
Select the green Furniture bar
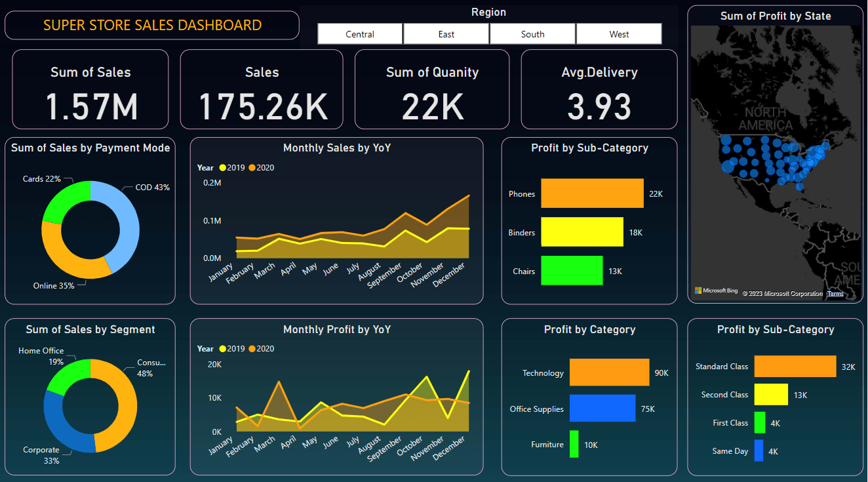point(574,444)
